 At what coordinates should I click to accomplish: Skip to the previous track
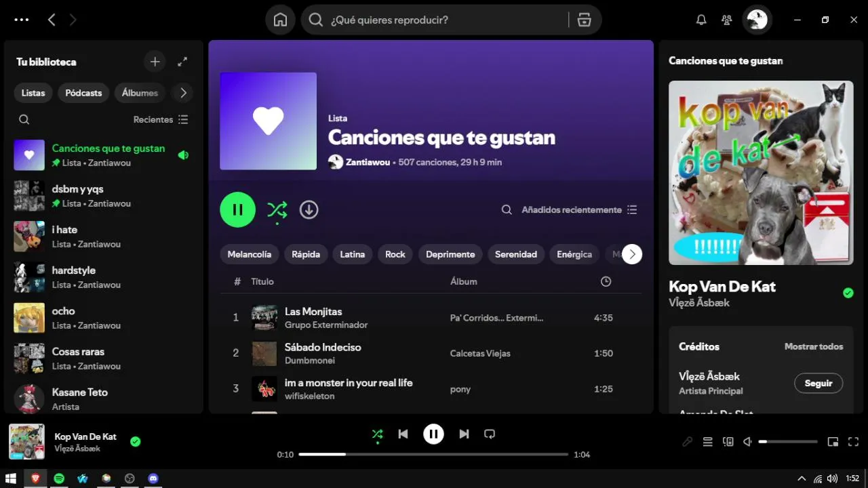click(403, 434)
